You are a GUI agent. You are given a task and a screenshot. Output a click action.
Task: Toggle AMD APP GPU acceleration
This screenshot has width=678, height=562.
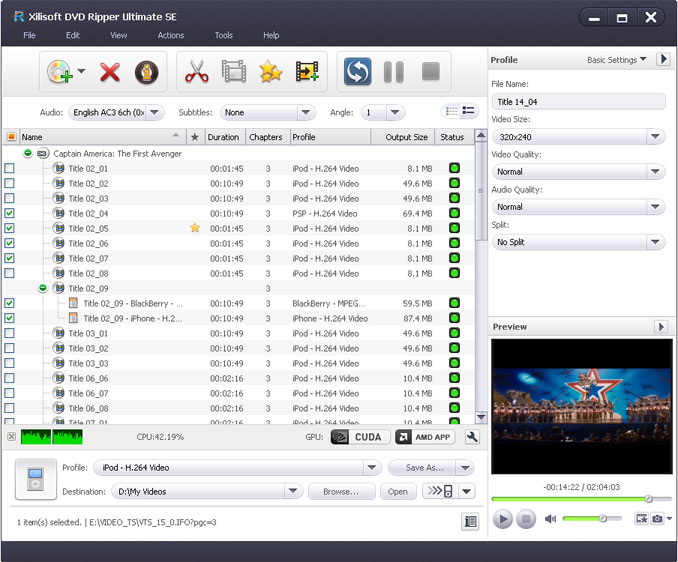tap(425, 437)
